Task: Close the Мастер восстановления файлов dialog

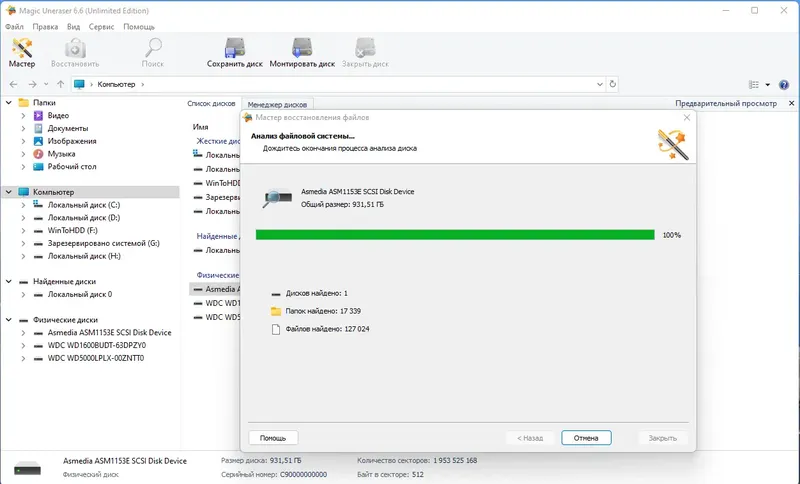Action: click(687, 117)
